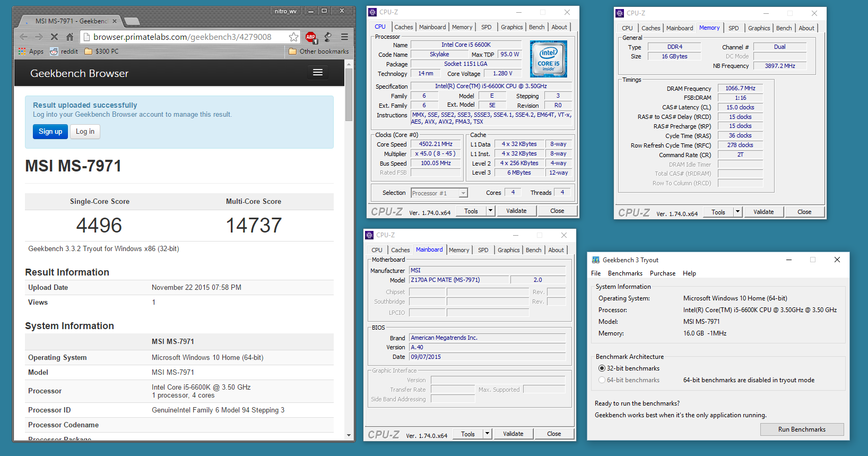Expand Tools dropdown arrow in the Memory window

(x=737, y=212)
